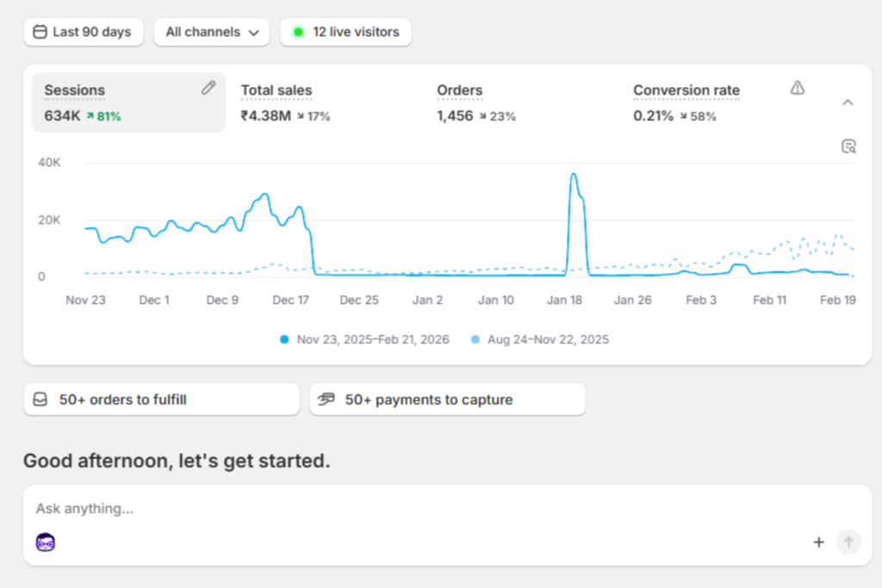Click the calendar icon in date filter
This screenshot has width=882, height=588.
[x=40, y=33]
